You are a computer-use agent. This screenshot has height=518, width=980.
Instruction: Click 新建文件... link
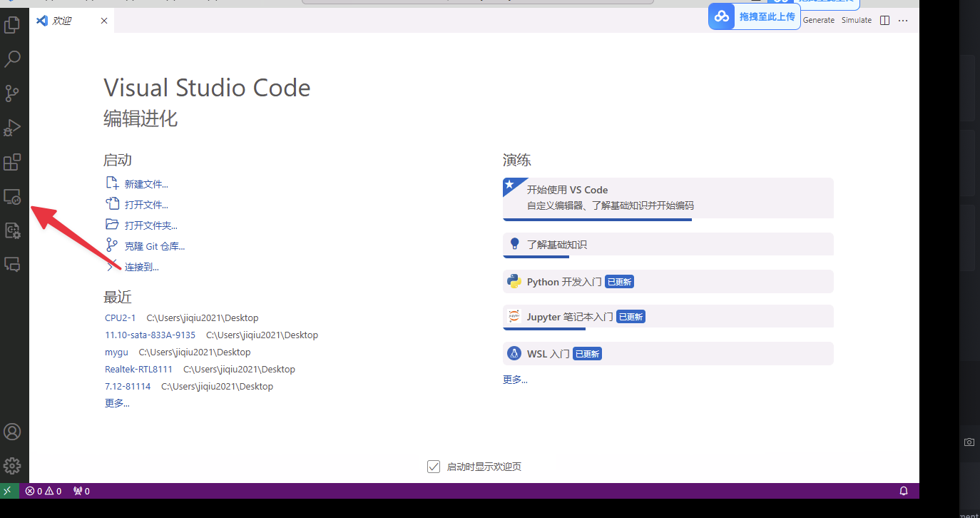coord(146,184)
